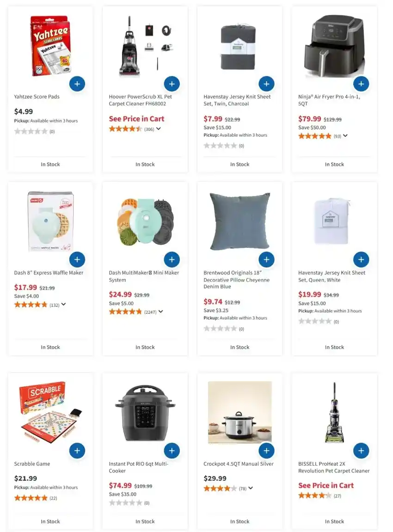Click Scrabble Game five-star rating
The image size is (393, 532).
31,498
